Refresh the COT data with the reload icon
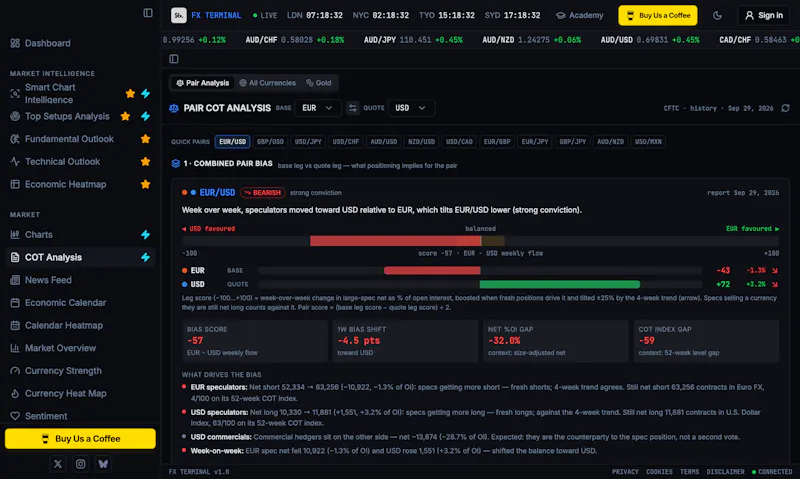 786,108
